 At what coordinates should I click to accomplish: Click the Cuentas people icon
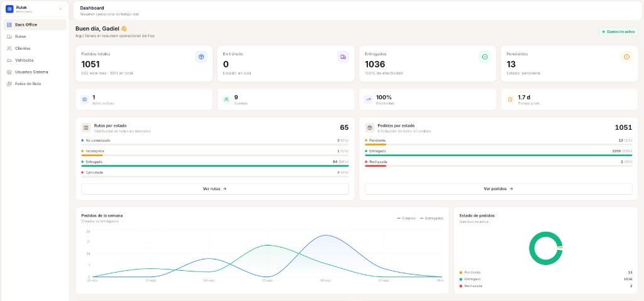pyautogui.click(x=226, y=99)
